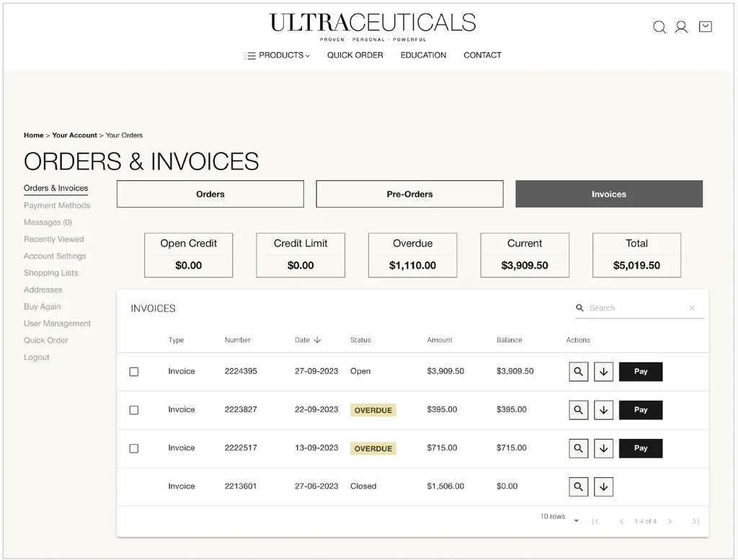This screenshot has height=560, width=738.
Task: Open Recently Viewed in the sidebar
Action: coord(53,239)
